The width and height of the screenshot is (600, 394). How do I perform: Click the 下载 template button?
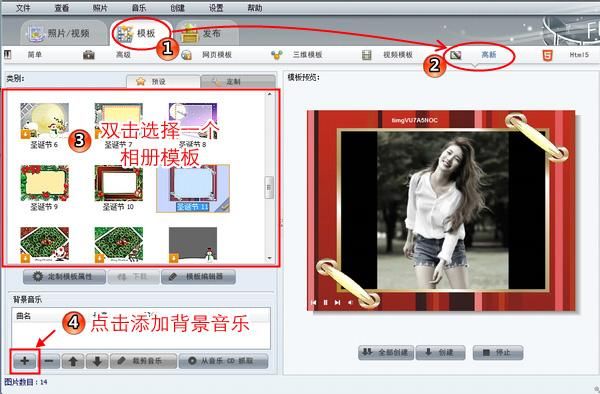tap(134, 277)
